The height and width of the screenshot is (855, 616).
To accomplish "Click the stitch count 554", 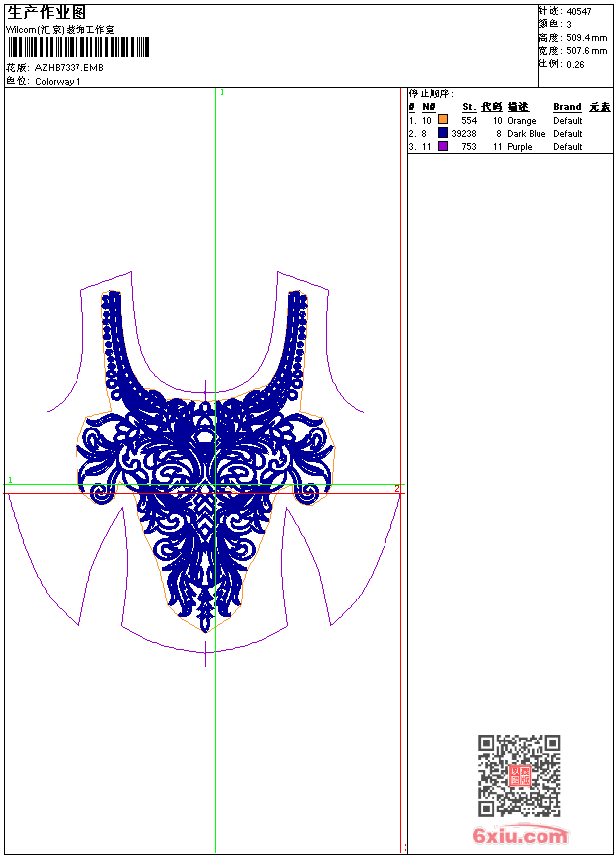I will pos(469,120).
